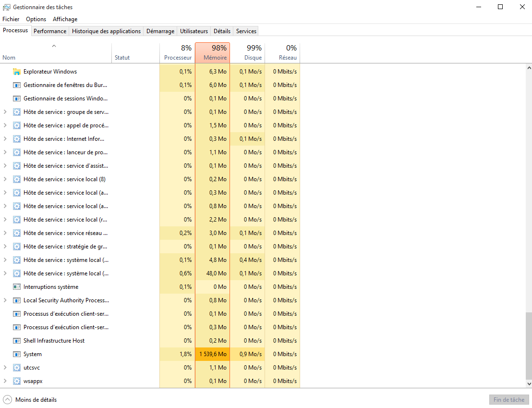Select the 0,4 Mo/s disk value
Viewport: 532px width, 408px height.
point(247,260)
